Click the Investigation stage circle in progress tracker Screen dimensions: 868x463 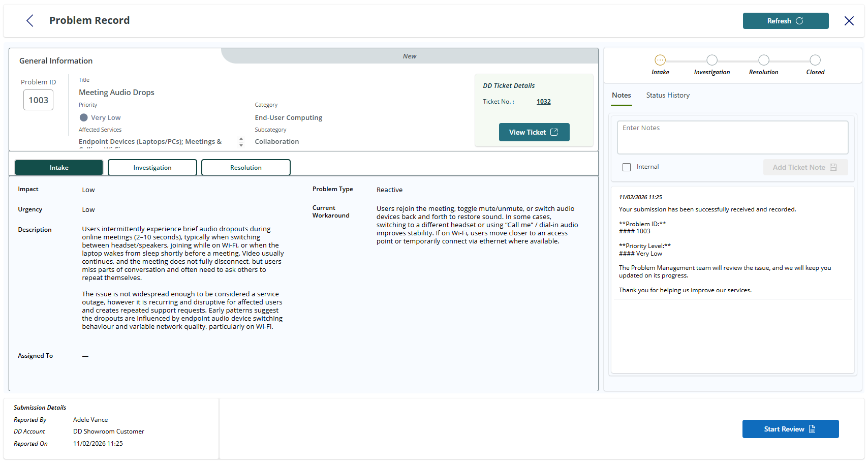coord(712,60)
